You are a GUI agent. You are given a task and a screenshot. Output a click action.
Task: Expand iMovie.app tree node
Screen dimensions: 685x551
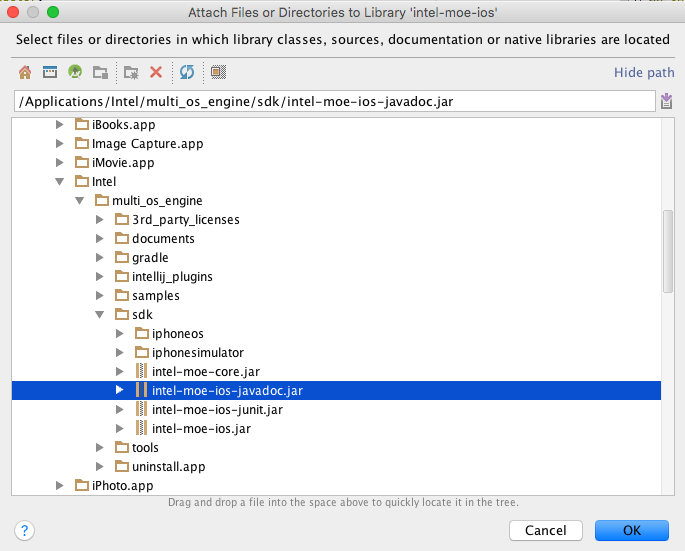pyautogui.click(x=60, y=163)
